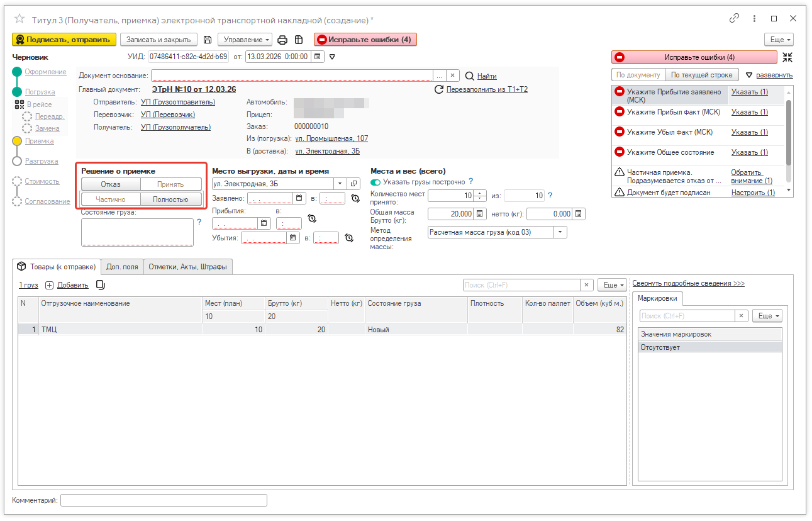Open the Еще menu above the goods table
Image resolution: width=812 pixels, height=521 pixels.
[x=612, y=285]
